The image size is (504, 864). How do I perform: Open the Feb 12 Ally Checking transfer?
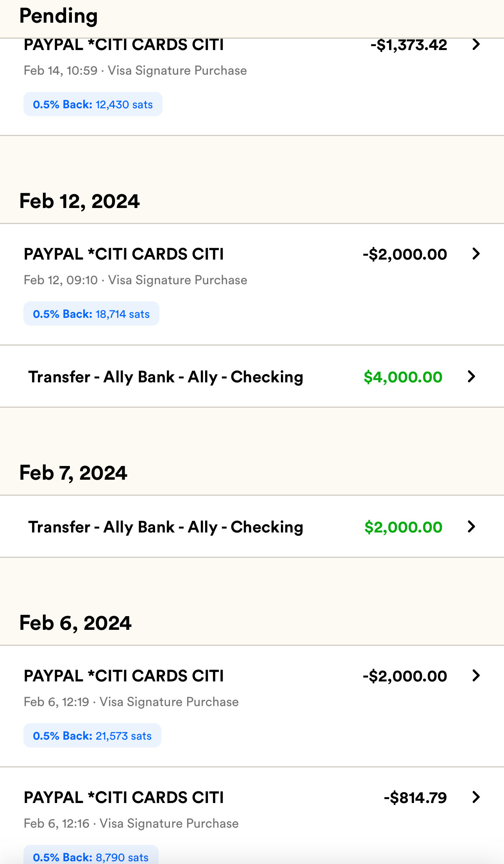[166, 377]
